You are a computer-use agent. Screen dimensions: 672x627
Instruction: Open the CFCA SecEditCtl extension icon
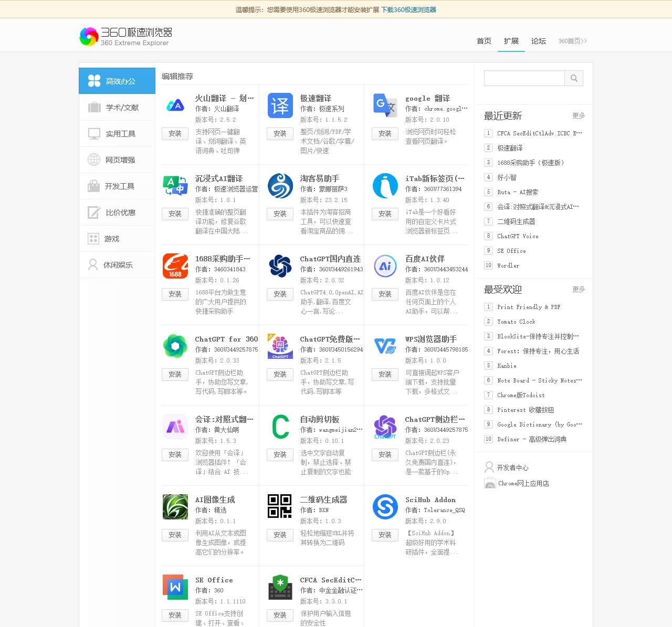coord(280,587)
